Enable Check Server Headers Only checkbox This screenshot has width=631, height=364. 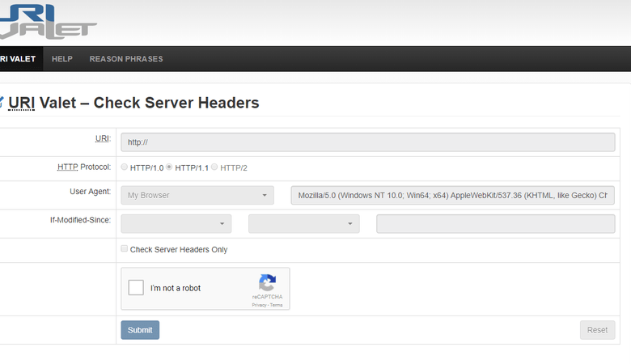tap(125, 248)
